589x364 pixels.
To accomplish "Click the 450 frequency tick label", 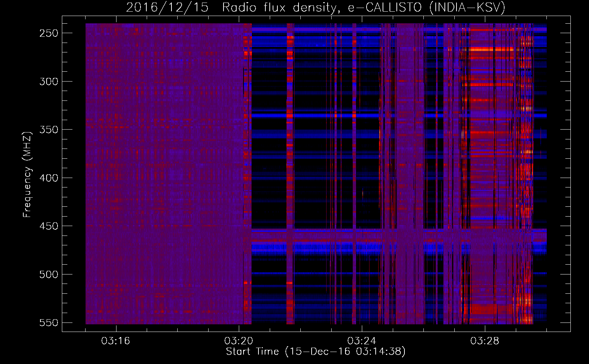I will (49, 226).
